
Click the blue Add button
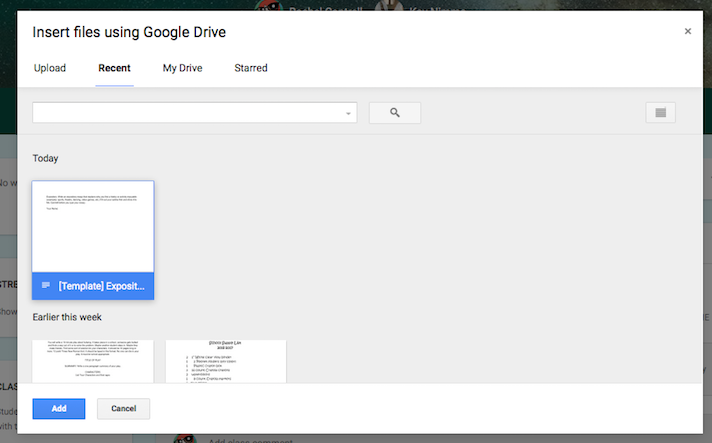[59, 409]
